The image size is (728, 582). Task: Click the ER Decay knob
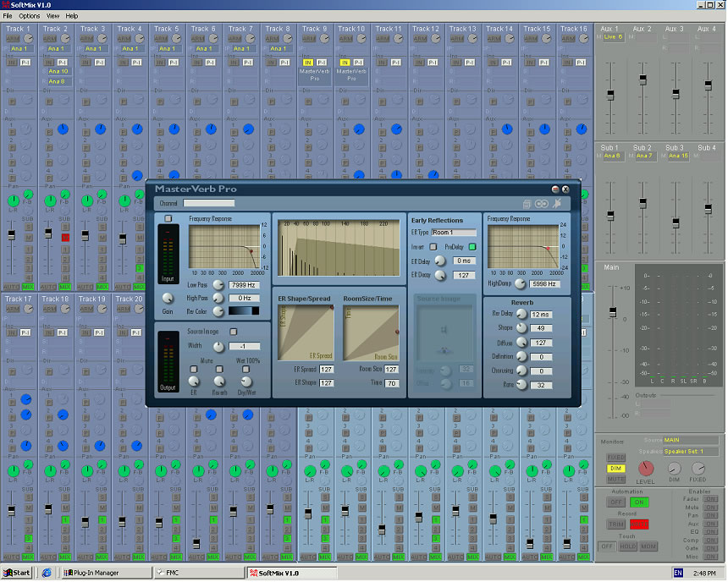(x=439, y=275)
